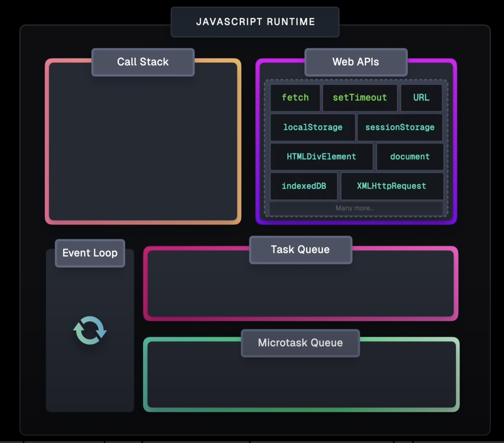Viewport: 504px width, 443px height.
Task: Click the HTMLDivElement API box
Action: pos(321,157)
